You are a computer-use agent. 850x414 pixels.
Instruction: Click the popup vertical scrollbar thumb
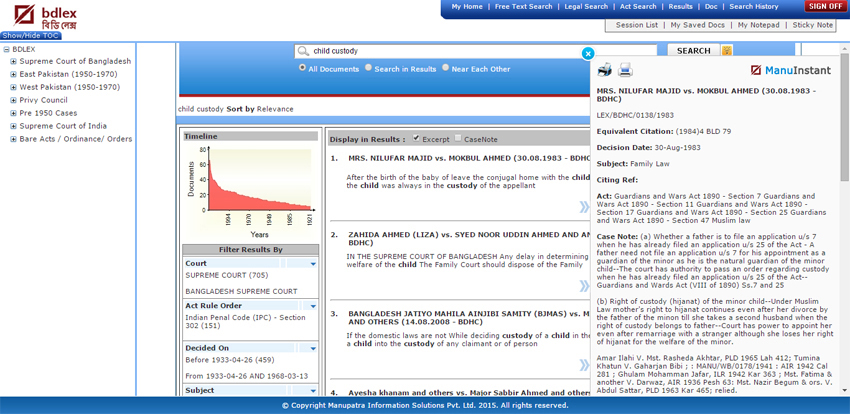845,117
